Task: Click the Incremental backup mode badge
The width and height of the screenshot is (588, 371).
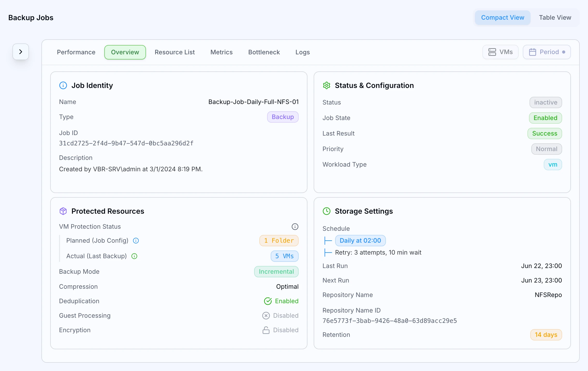Action: [x=276, y=272]
